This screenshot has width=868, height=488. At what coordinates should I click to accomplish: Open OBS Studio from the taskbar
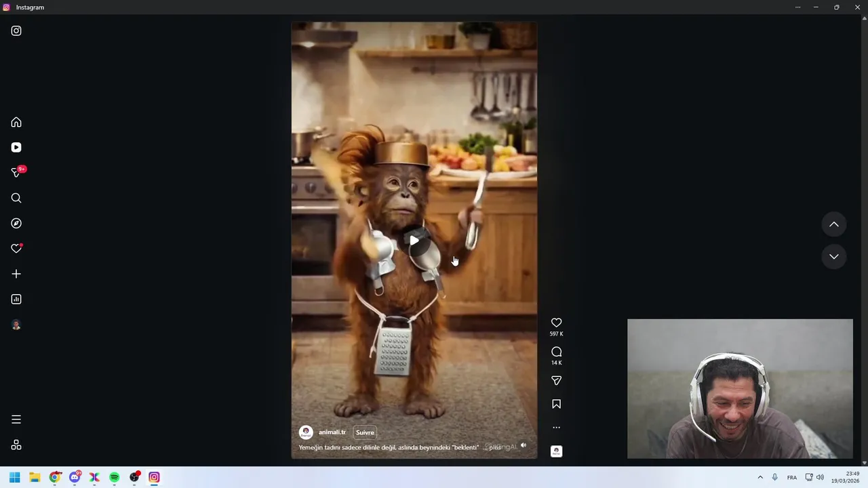pyautogui.click(x=134, y=477)
